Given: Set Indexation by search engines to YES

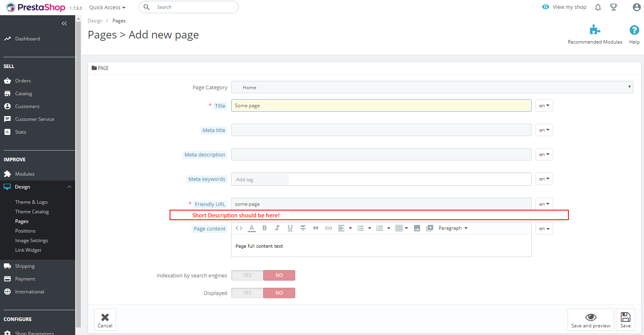Looking at the screenshot, I should click(x=247, y=275).
